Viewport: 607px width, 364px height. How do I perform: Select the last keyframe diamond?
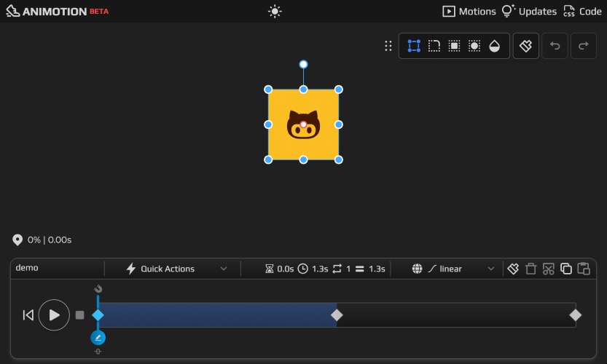[x=576, y=315]
